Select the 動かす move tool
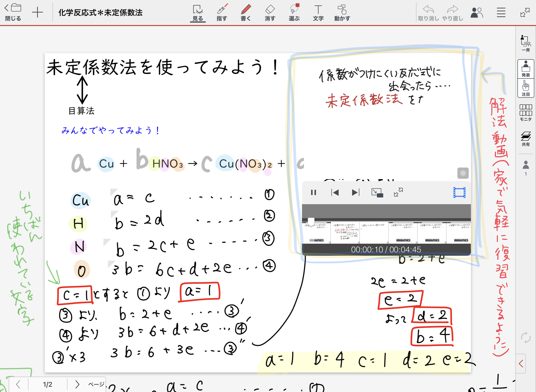This screenshot has width=536, height=392. point(342,13)
